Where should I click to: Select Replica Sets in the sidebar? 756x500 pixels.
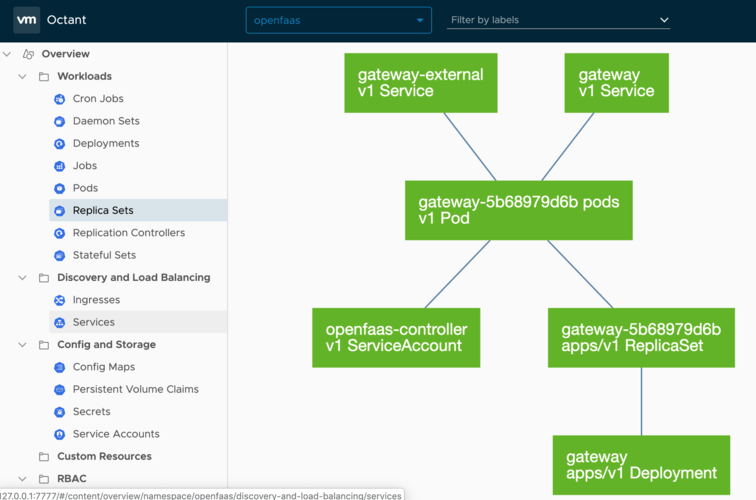click(103, 211)
